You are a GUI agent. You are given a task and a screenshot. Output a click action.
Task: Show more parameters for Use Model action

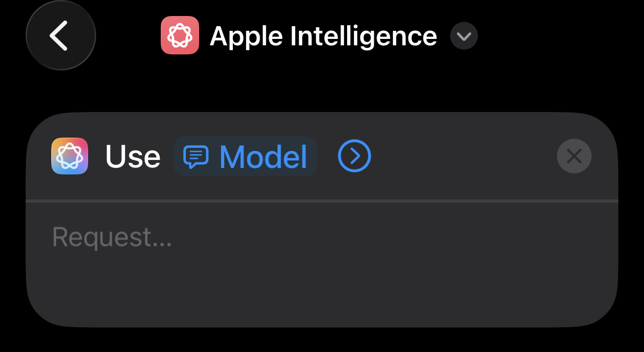[x=355, y=156]
